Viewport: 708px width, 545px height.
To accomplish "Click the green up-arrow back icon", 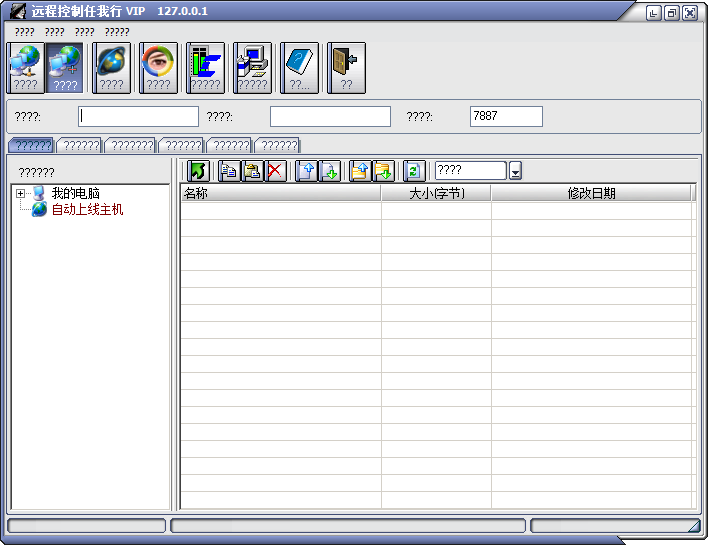I will (x=198, y=171).
